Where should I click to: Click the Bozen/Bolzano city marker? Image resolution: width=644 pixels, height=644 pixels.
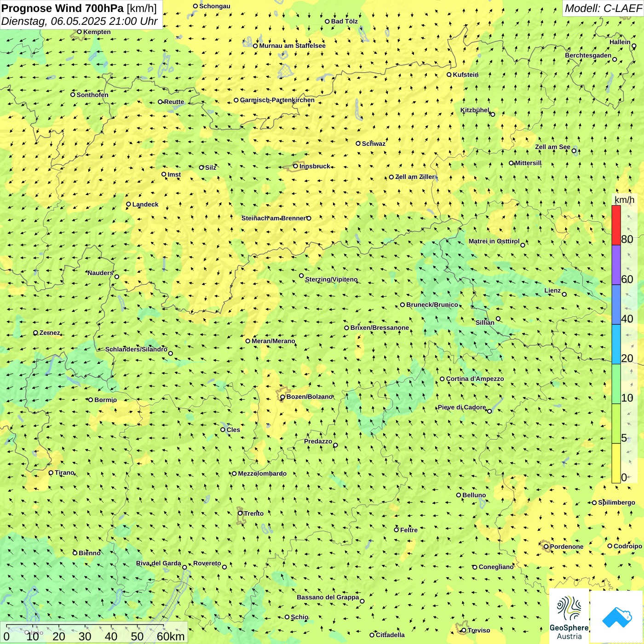pyautogui.click(x=282, y=397)
